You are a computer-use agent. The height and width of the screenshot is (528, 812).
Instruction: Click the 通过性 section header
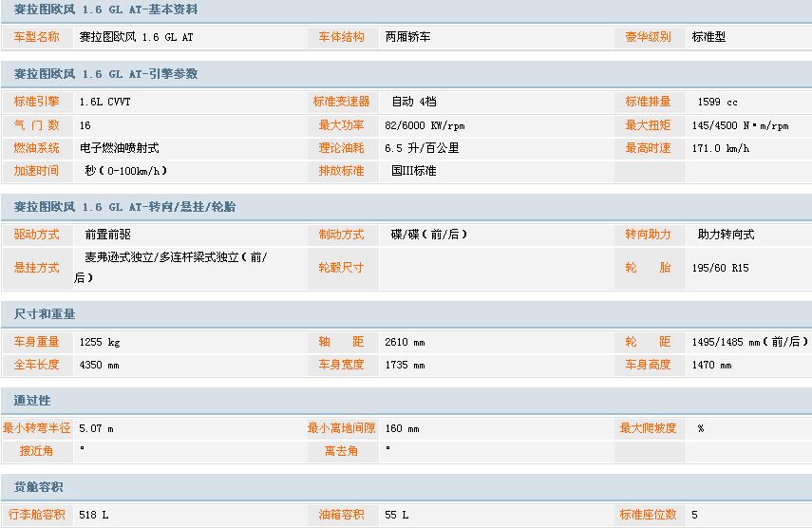(32, 400)
